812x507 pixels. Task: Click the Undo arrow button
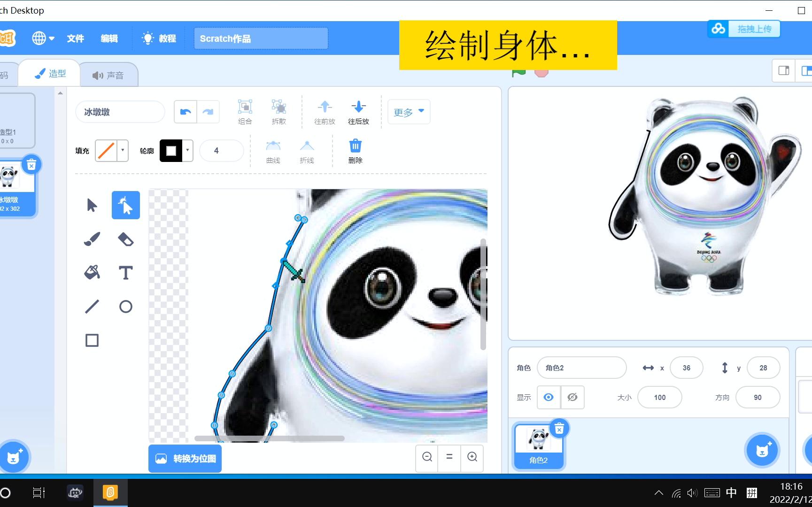[186, 112]
